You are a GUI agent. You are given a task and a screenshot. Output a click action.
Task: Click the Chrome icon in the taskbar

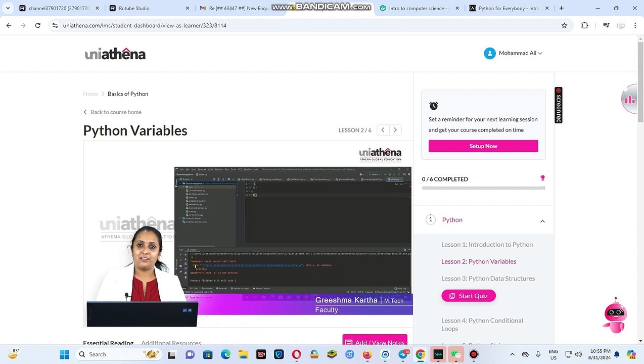pos(420,354)
